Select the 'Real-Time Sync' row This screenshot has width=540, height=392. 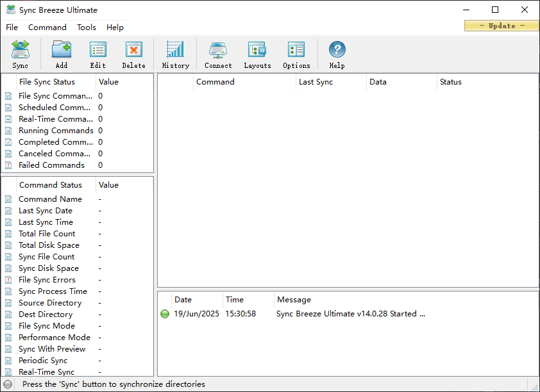tap(78, 372)
